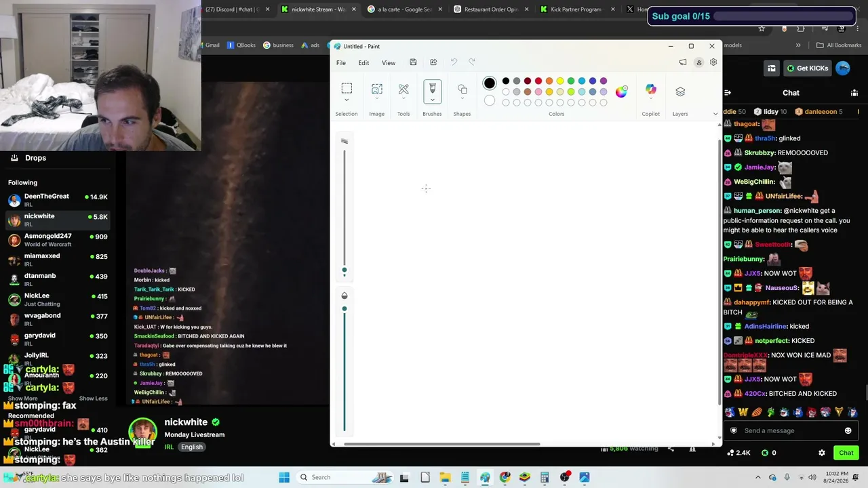Switch to the Discord browser tab
This screenshot has height=488, width=868.
point(237,9)
